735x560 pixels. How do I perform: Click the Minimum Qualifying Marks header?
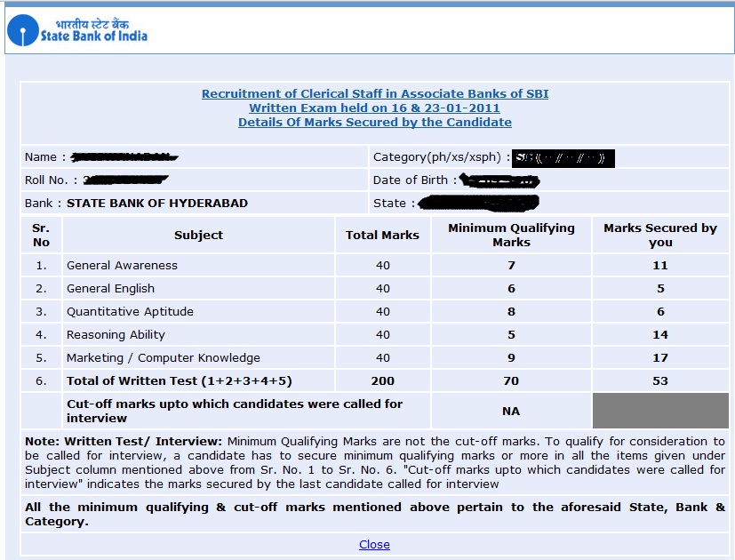point(511,235)
